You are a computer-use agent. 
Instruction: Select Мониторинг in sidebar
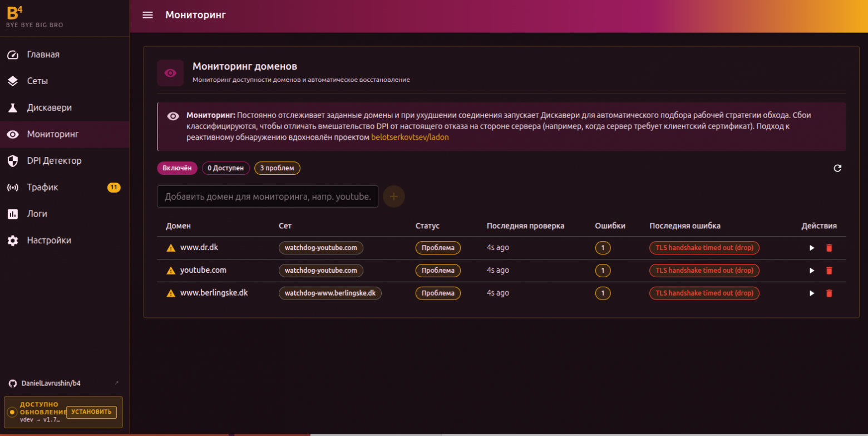coord(65,134)
